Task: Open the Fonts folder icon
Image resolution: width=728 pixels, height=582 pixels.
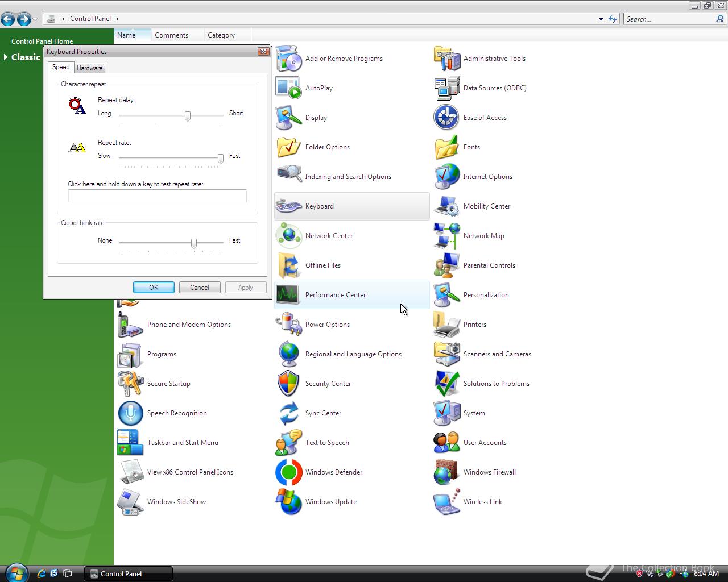Action: coord(447,147)
